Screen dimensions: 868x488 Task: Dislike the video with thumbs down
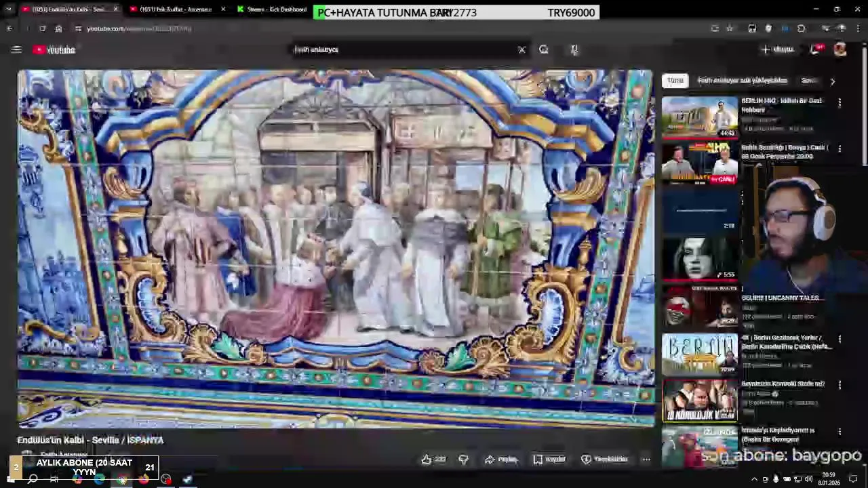(x=464, y=460)
